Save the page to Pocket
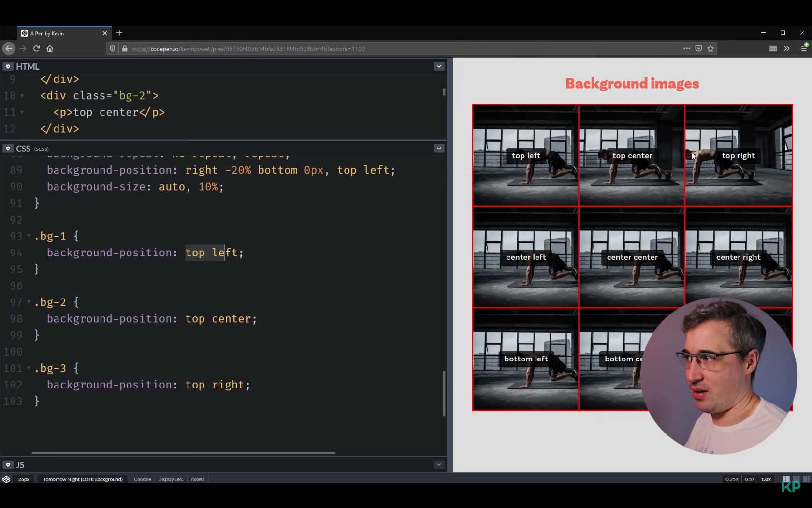The height and width of the screenshot is (508, 812). (x=698, y=48)
